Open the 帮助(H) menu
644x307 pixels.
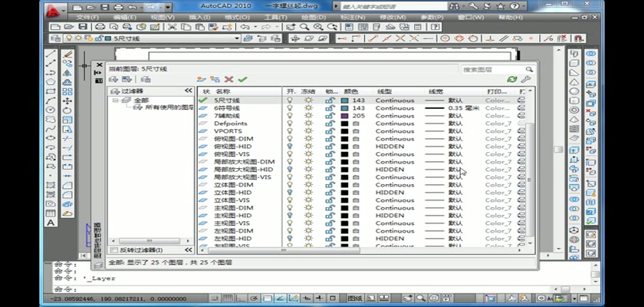point(511,18)
